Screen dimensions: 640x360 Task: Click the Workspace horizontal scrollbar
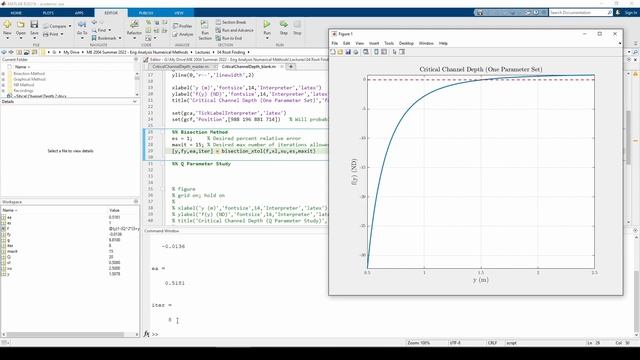[65, 334]
